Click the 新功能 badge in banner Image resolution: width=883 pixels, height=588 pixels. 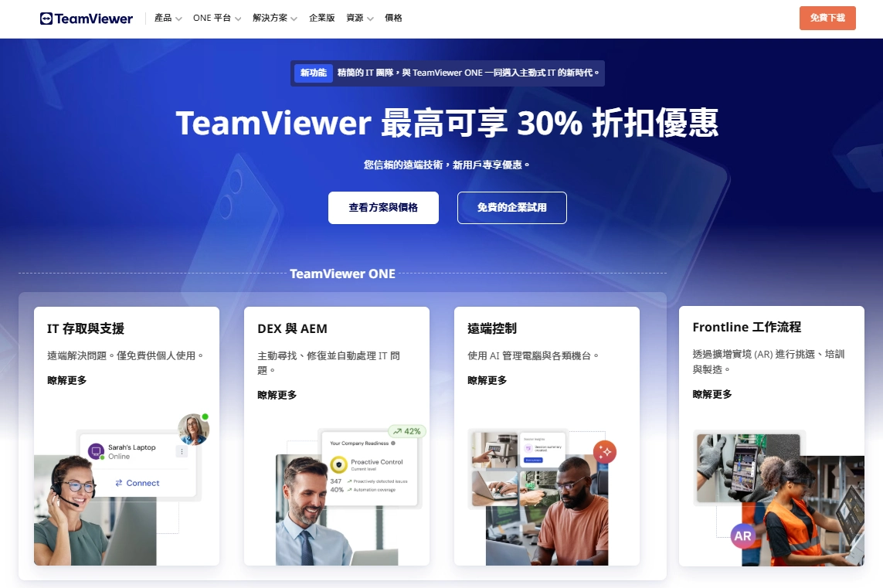pyautogui.click(x=314, y=73)
